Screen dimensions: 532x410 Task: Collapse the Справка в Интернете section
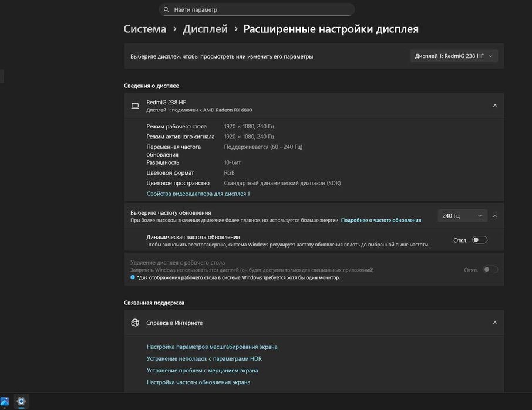click(x=495, y=323)
